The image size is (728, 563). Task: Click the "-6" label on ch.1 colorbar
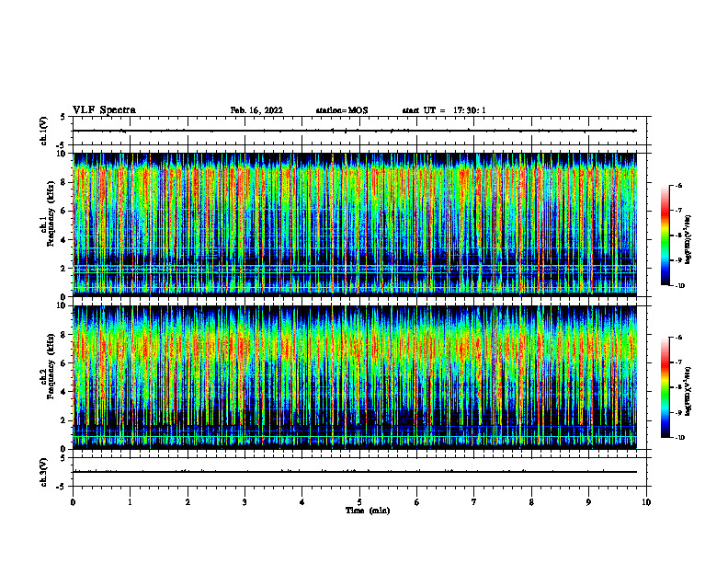pos(679,185)
